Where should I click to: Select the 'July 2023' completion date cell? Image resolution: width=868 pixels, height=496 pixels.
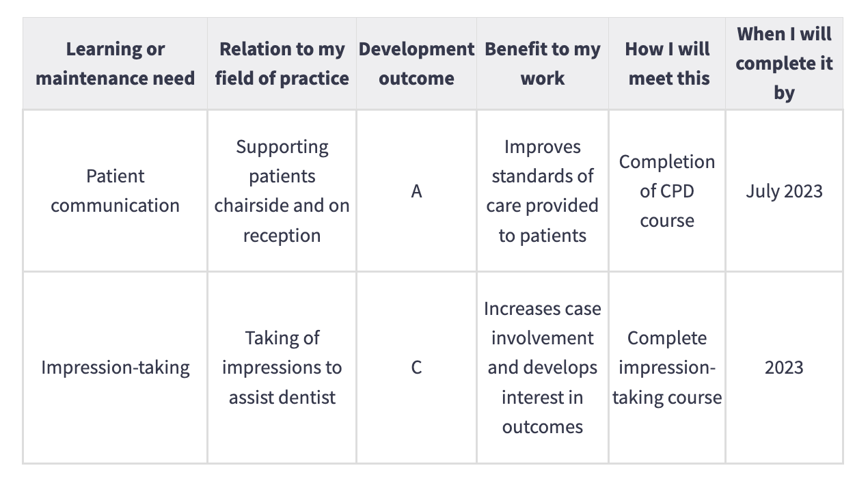pos(784,191)
